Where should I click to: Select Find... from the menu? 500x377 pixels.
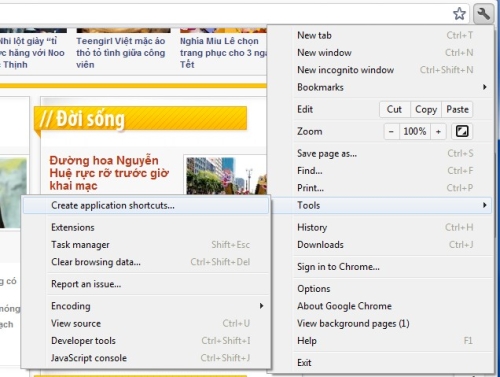point(392,171)
